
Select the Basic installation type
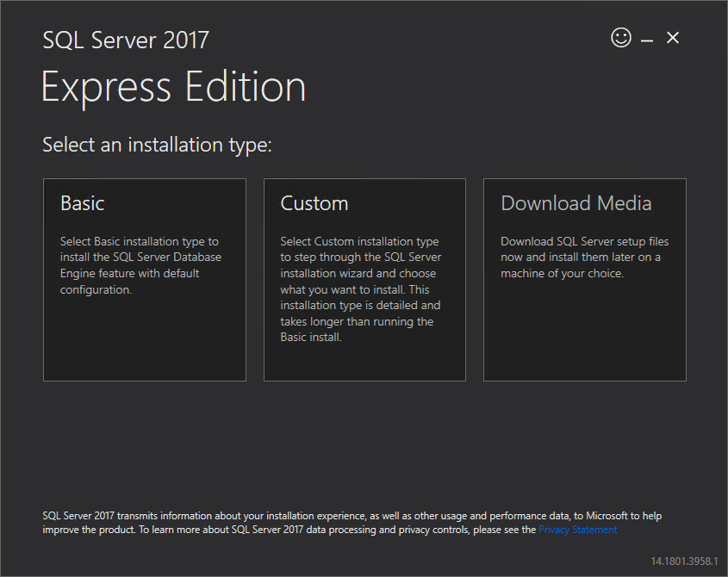(145, 279)
